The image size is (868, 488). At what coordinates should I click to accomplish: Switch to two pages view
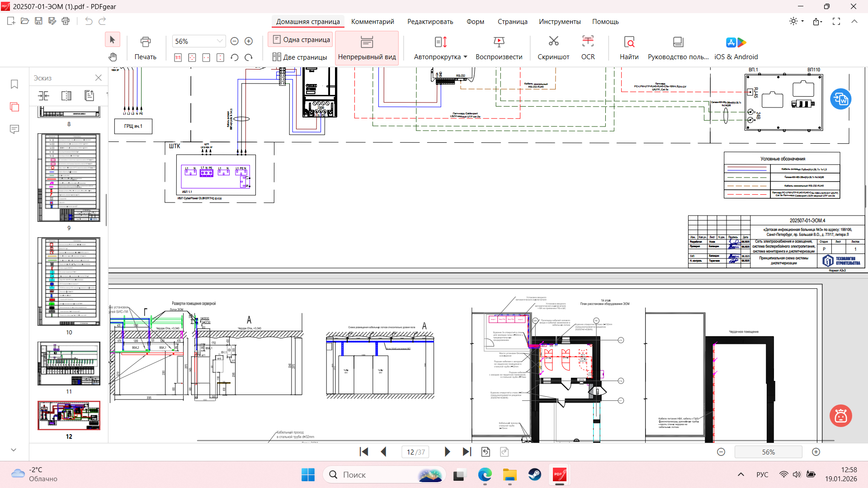coord(300,57)
